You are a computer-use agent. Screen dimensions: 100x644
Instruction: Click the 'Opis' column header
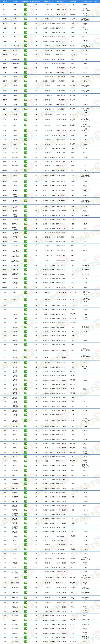(96, 1)
